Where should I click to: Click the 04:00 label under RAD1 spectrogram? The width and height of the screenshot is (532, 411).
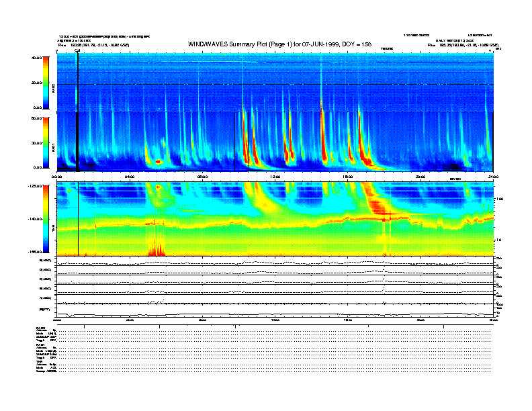(x=130, y=177)
